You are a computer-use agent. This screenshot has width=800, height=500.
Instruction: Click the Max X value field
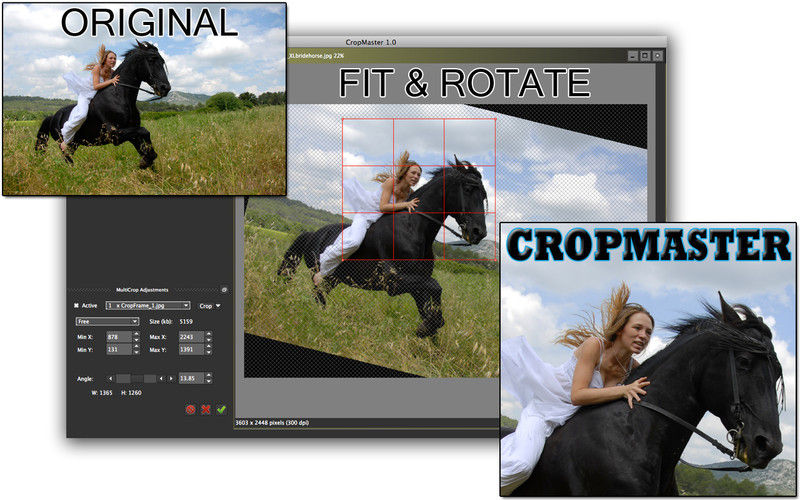(x=191, y=337)
